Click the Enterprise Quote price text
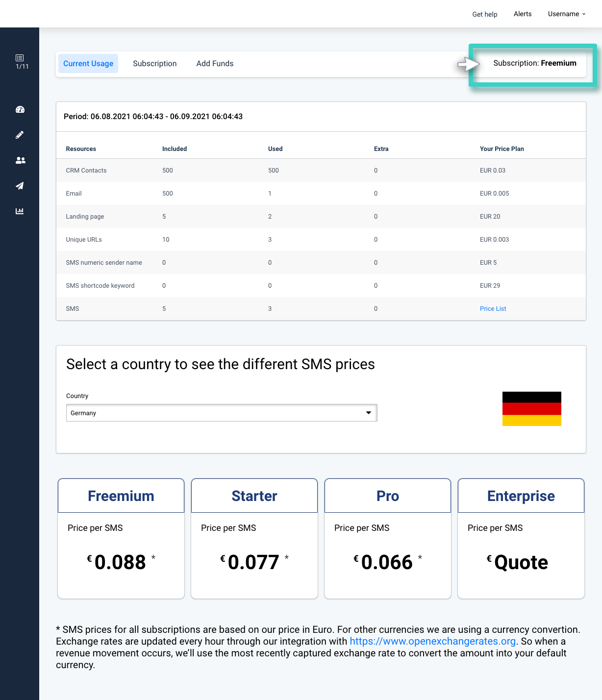This screenshot has height=700, width=602. point(518,562)
